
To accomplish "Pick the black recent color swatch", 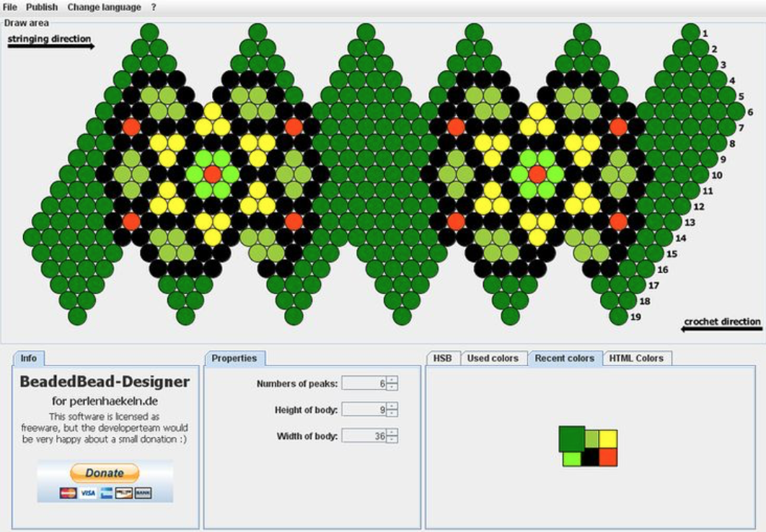I will (590, 458).
